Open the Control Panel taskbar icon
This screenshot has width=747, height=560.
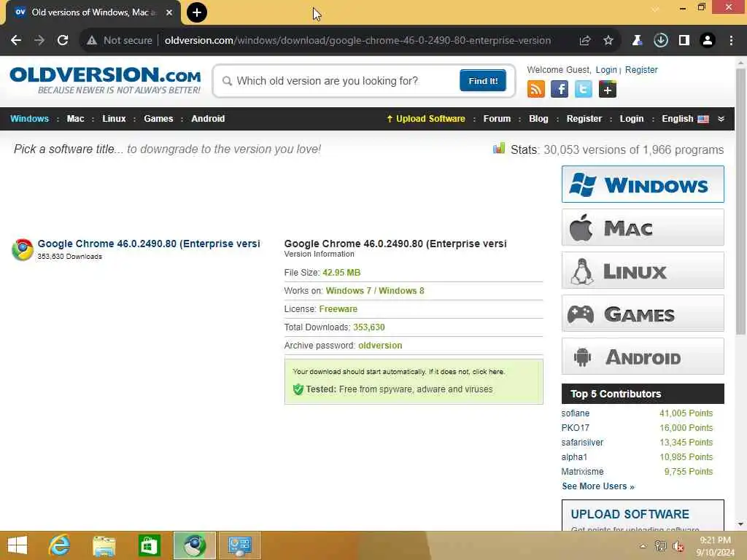point(239,545)
